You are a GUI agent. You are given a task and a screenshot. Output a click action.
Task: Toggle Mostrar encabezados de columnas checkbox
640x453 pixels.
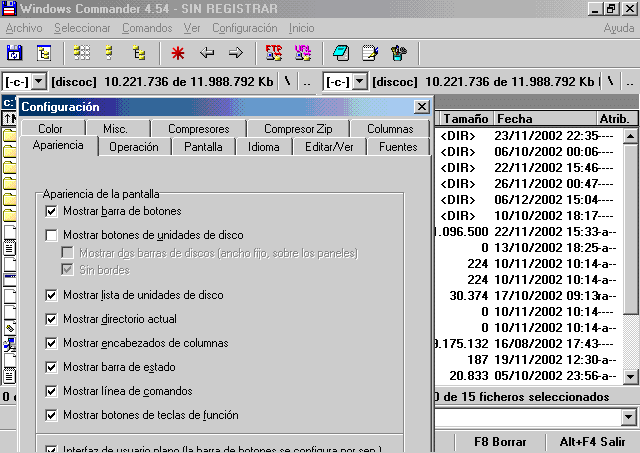click(x=51, y=343)
